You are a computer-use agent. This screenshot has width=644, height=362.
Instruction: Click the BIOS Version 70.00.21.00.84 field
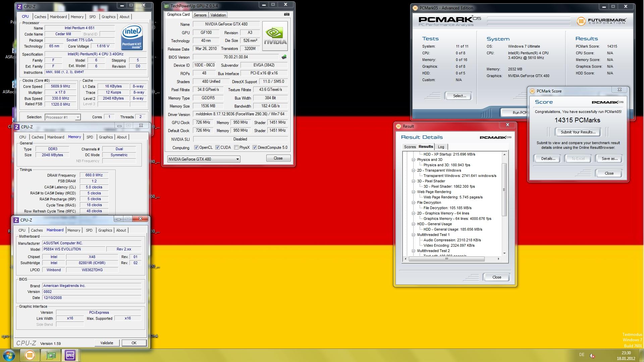pyautogui.click(x=235, y=57)
